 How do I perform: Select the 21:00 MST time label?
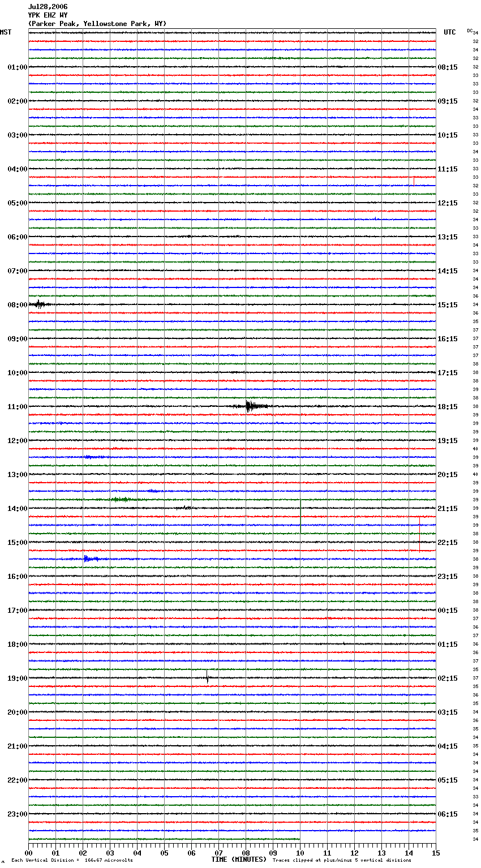(18, 746)
